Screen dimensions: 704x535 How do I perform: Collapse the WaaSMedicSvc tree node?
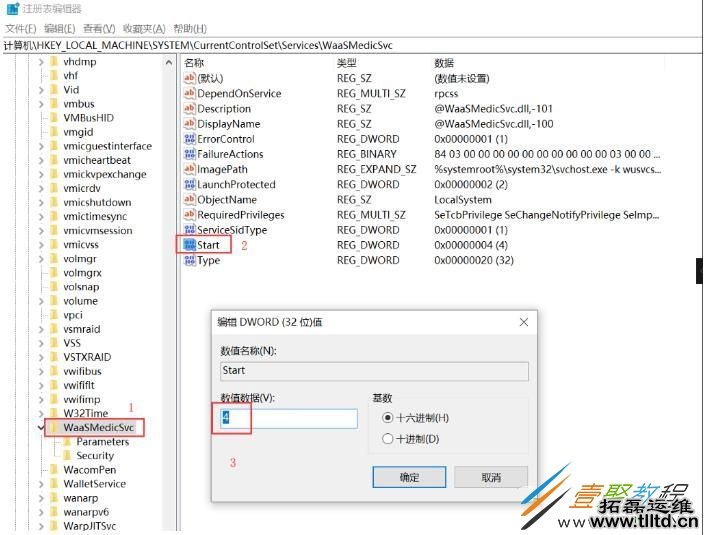point(41,428)
